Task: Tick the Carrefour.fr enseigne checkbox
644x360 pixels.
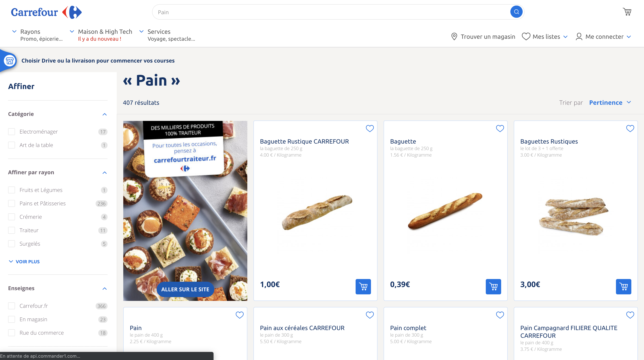Action: (12, 306)
